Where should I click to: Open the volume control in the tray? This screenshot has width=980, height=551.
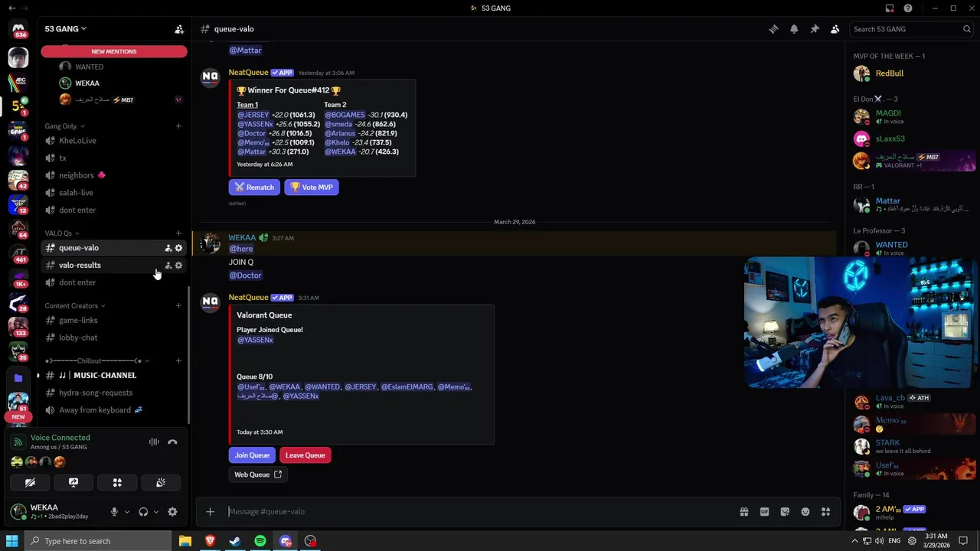click(879, 541)
